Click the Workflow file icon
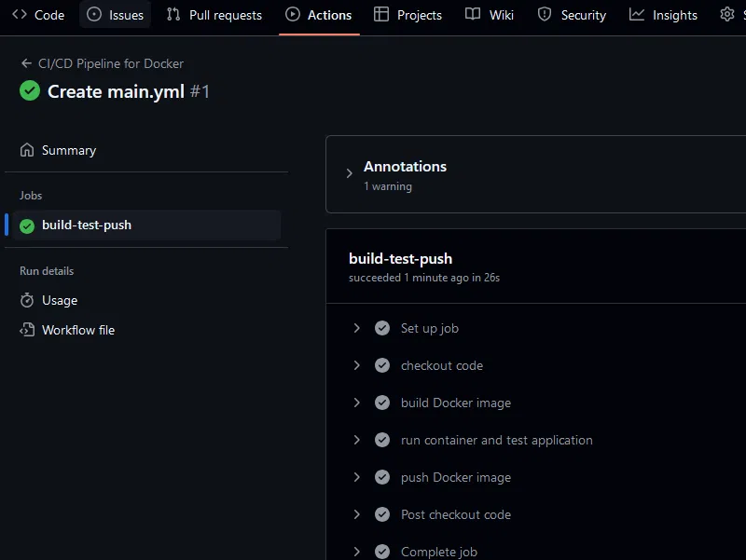 27,330
